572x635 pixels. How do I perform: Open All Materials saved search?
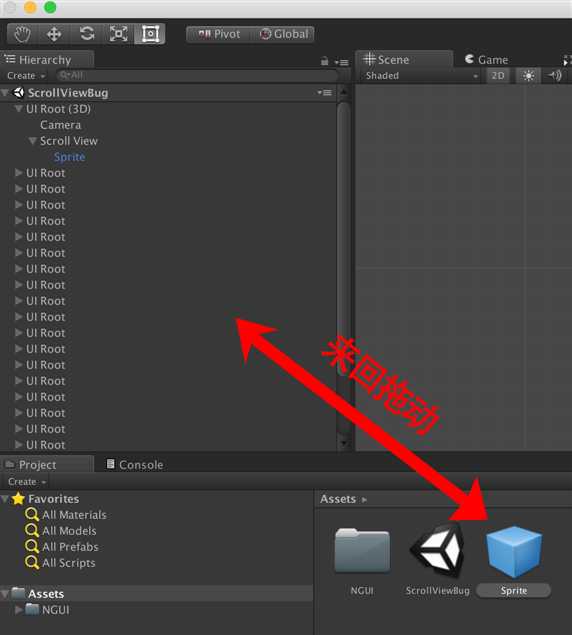(66, 515)
